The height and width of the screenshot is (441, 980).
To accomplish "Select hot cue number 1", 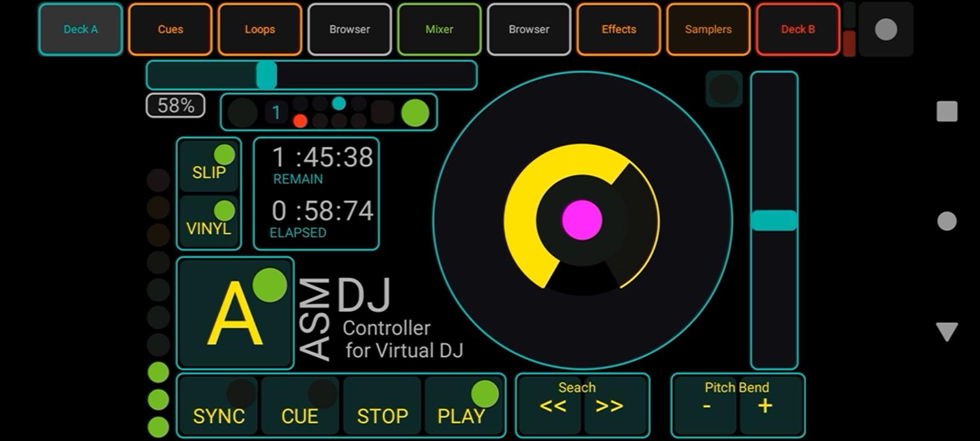I will [276, 112].
